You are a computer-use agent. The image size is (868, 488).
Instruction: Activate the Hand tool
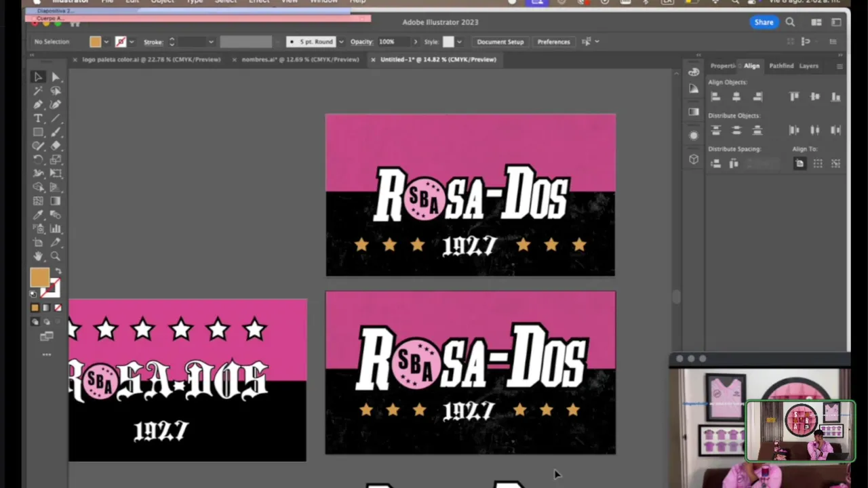tap(38, 256)
